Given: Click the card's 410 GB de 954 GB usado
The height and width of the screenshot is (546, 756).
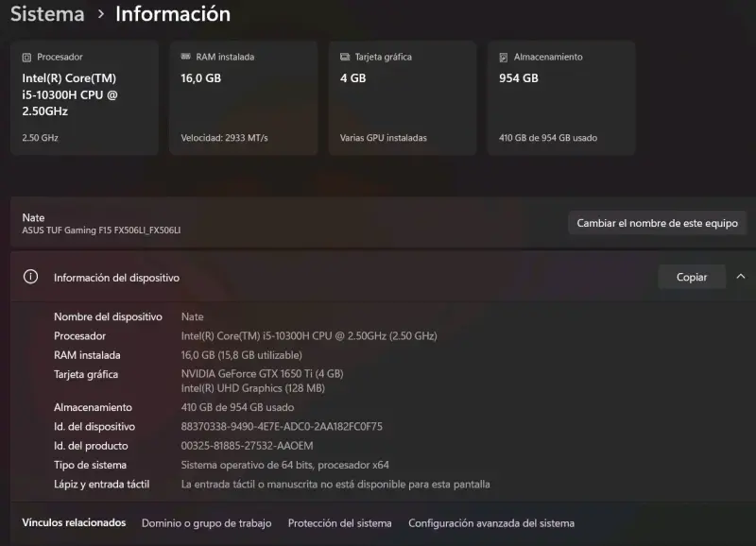Looking at the screenshot, I should [548, 138].
